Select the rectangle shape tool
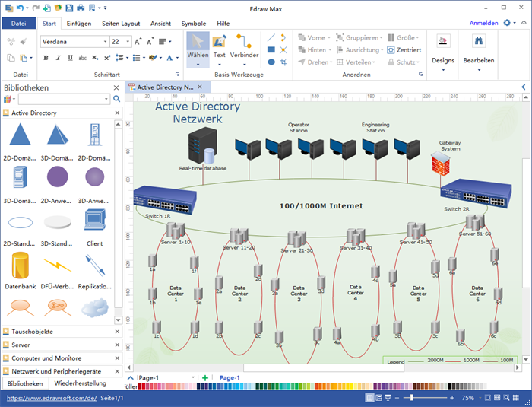The height and width of the screenshot is (407, 532). (x=271, y=50)
